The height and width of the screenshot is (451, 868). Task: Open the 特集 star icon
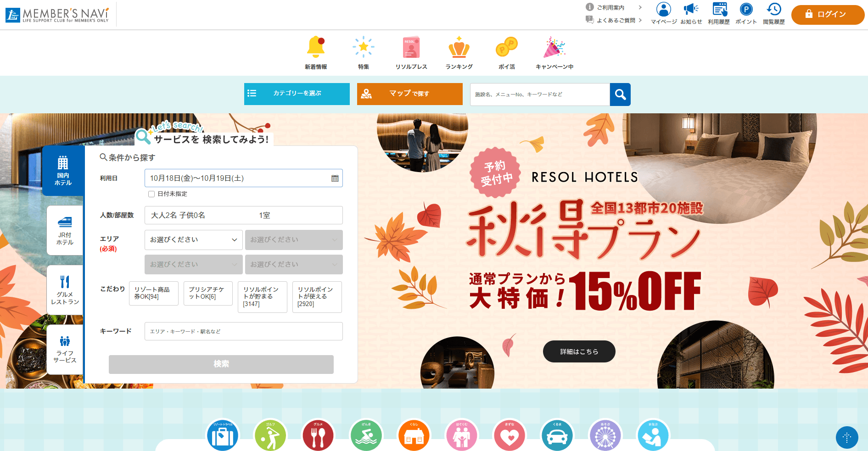click(x=364, y=47)
